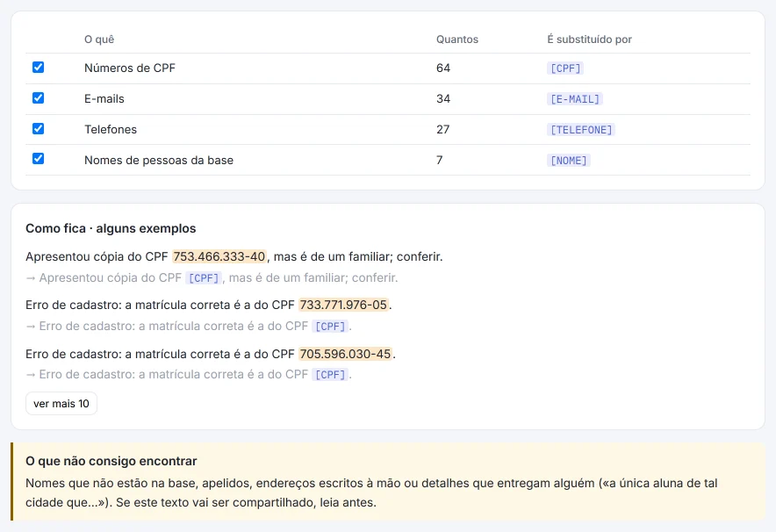Click the 'Números de CPF' row label

click(x=130, y=68)
